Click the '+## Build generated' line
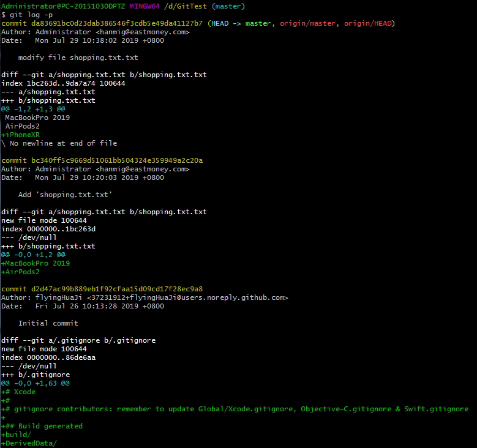477x448 pixels. tap(42, 426)
